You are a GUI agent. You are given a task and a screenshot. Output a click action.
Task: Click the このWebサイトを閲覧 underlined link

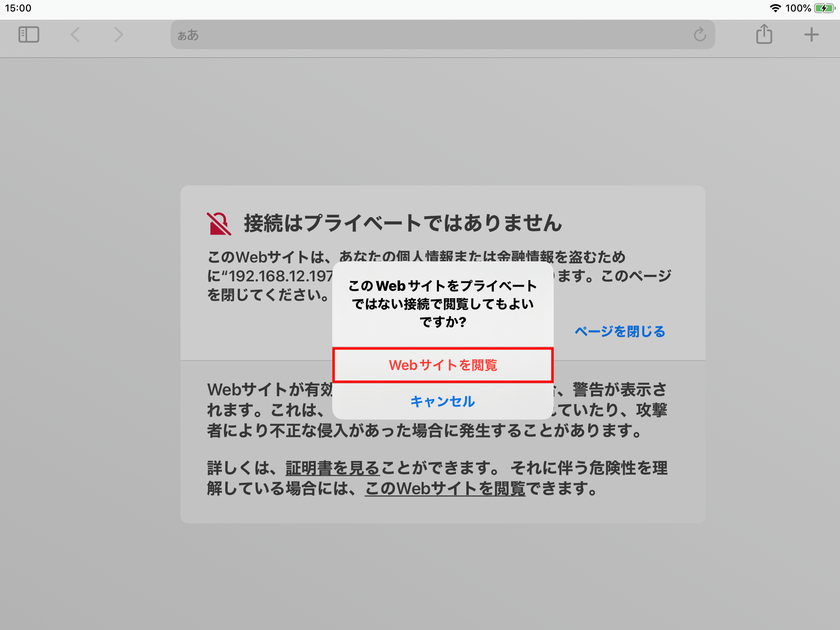(x=445, y=488)
